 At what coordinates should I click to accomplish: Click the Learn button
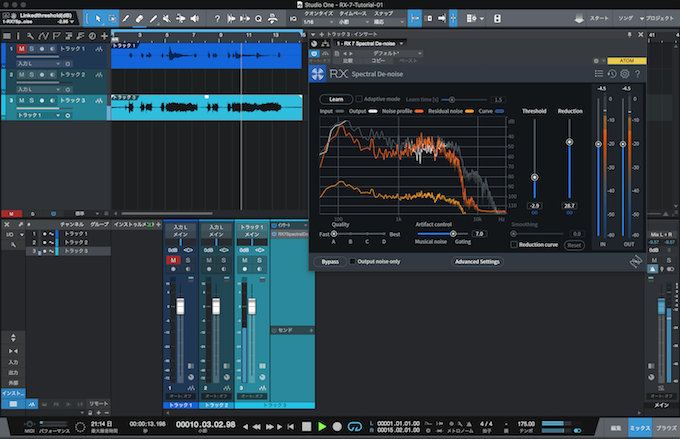(x=336, y=99)
